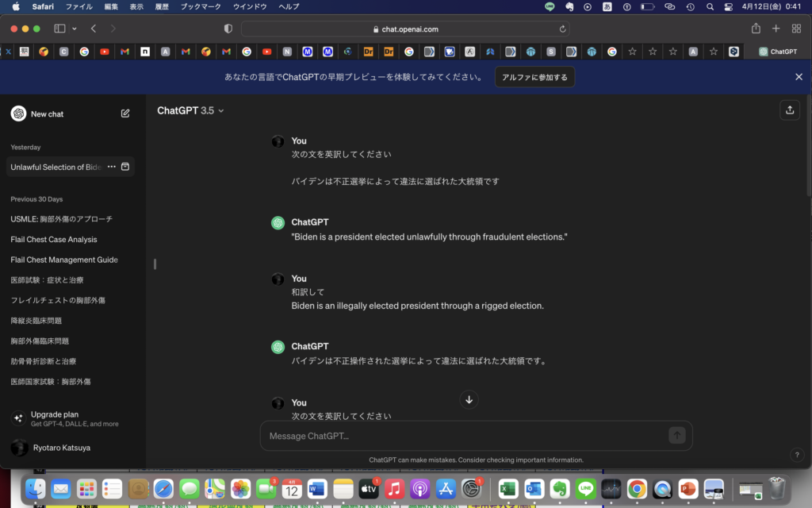Image resolution: width=812 pixels, height=508 pixels.
Task: Click the new chat compose icon
Action: tap(125, 114)
